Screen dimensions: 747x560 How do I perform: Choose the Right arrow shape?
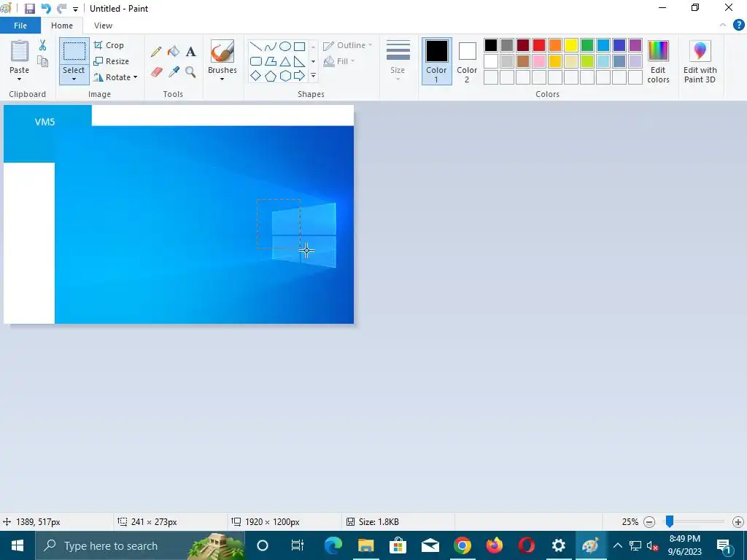click(x=299, y=76)
